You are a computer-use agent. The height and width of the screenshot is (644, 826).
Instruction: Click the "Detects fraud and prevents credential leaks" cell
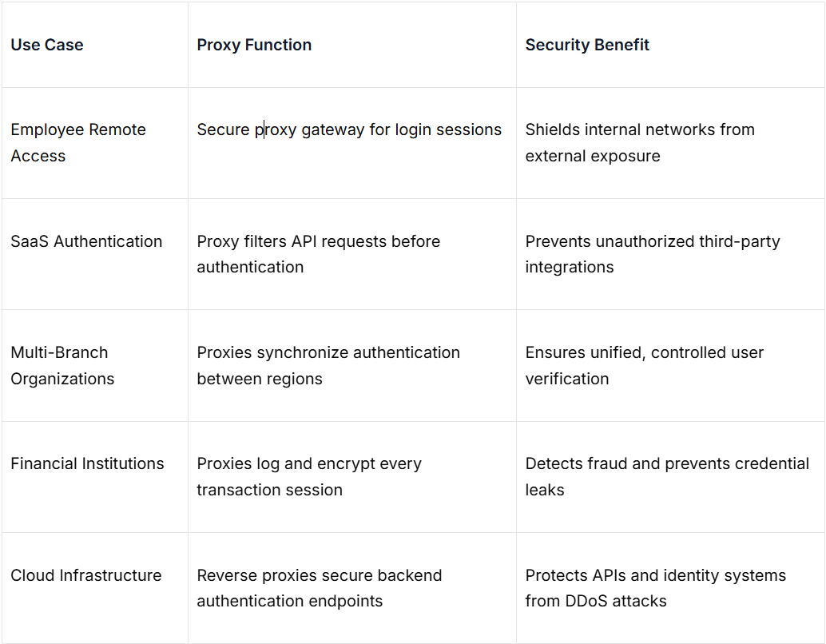point(667,476)
